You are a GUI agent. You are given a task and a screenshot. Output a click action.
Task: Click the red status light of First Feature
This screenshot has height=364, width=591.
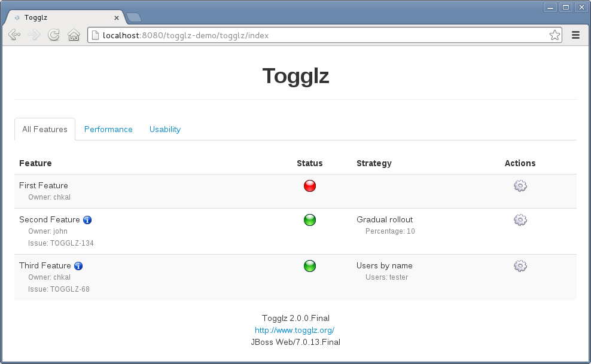[310, 186]
